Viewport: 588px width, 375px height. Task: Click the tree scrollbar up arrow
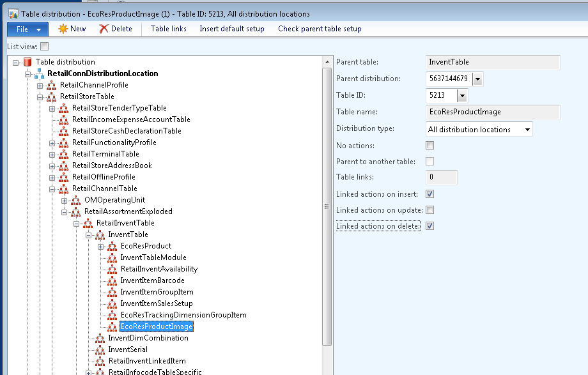click(327, 62)
